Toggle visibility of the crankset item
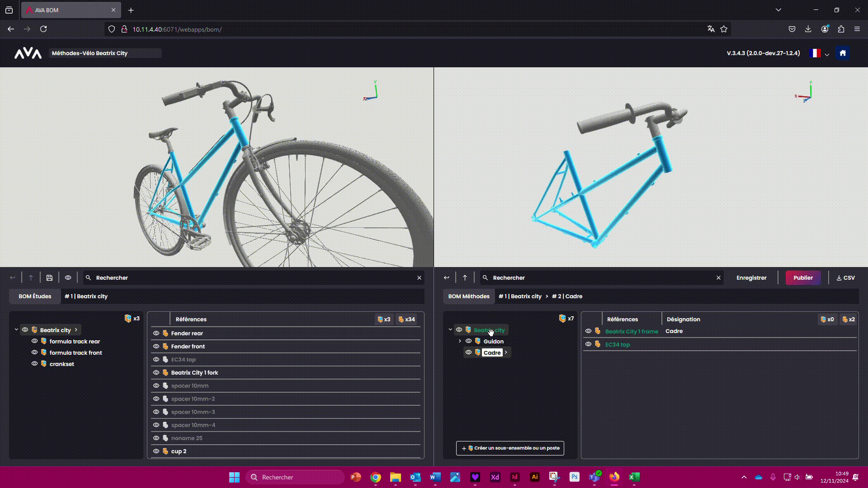 click(x=34, y=364)
